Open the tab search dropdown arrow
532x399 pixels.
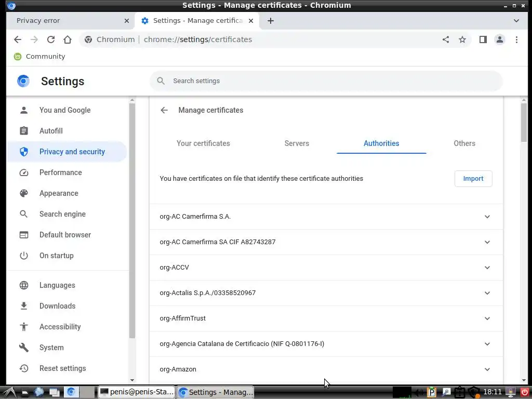516,21
